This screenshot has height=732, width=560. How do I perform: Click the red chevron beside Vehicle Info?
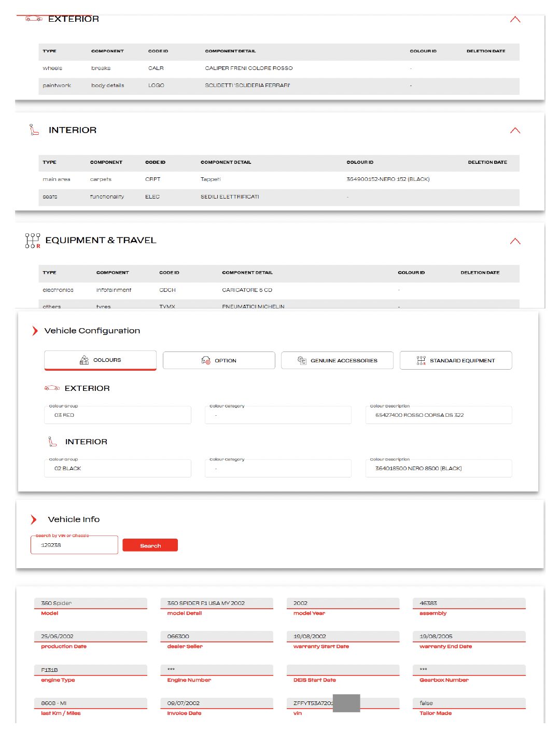[x=34, y=519]
